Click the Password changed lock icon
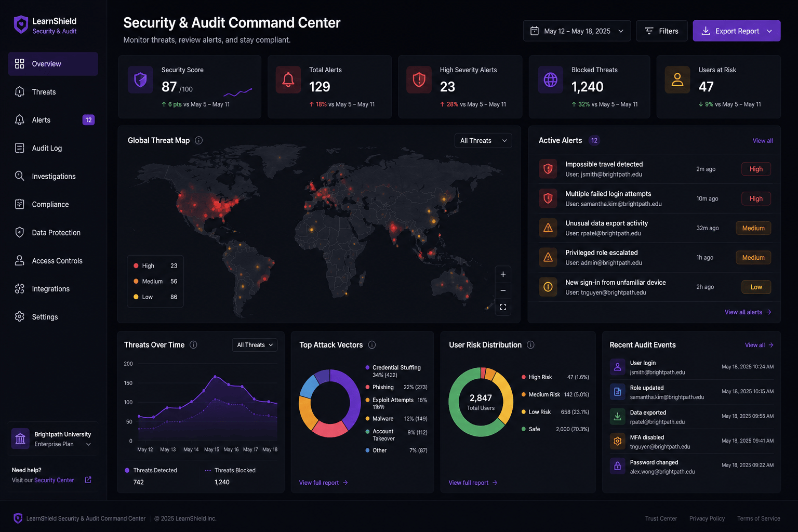The height and width of the screenshot is (532, 798). 618,466
